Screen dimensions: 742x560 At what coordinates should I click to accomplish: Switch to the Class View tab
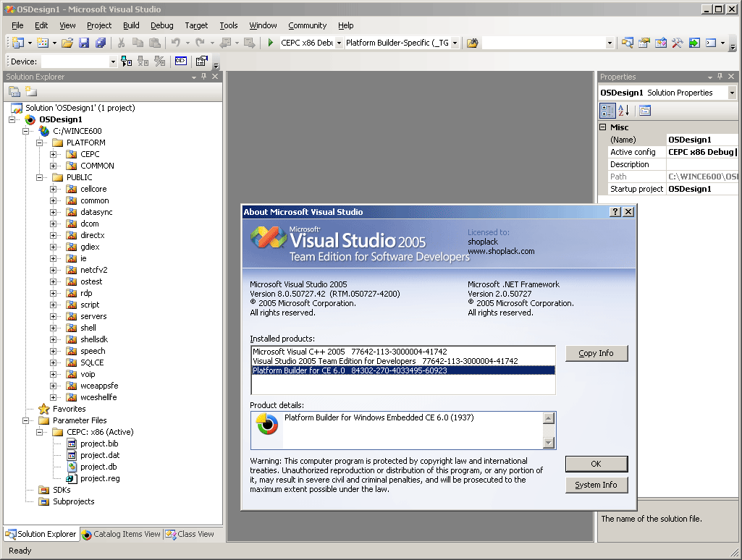tap(190, 534)
